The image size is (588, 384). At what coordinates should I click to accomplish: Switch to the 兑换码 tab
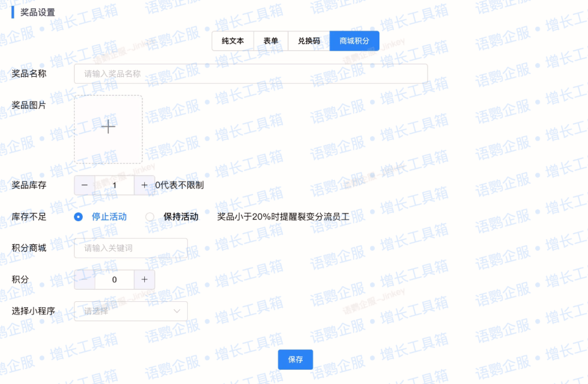point(309,41)
